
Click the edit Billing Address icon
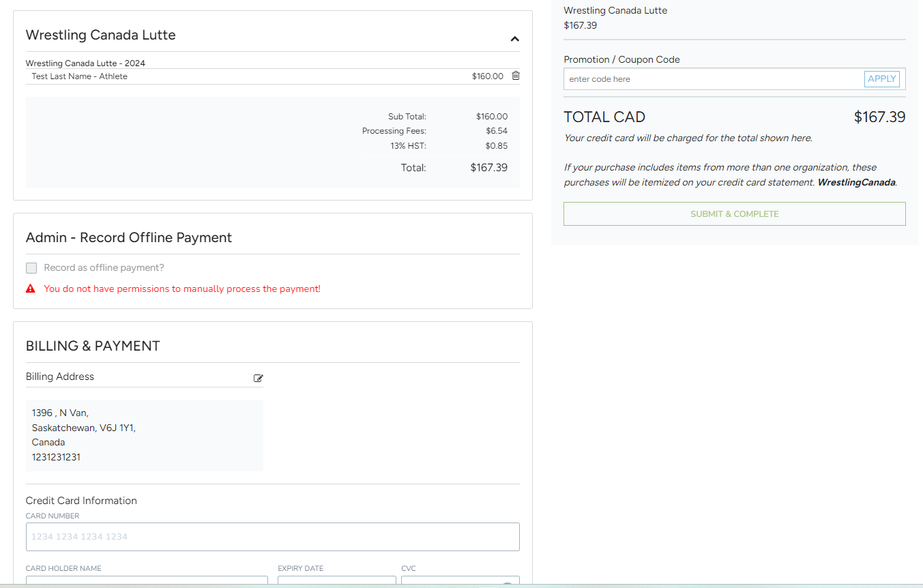[258, 378]
